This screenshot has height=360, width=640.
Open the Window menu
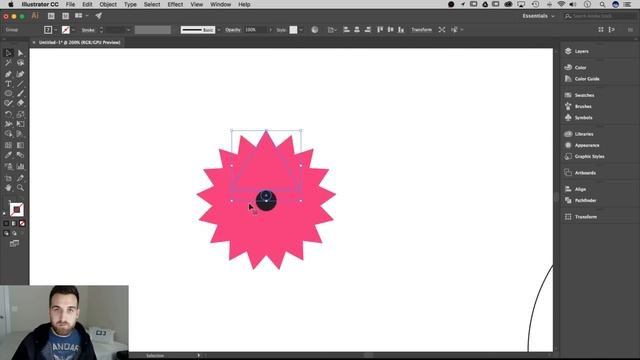click(220, 4)
